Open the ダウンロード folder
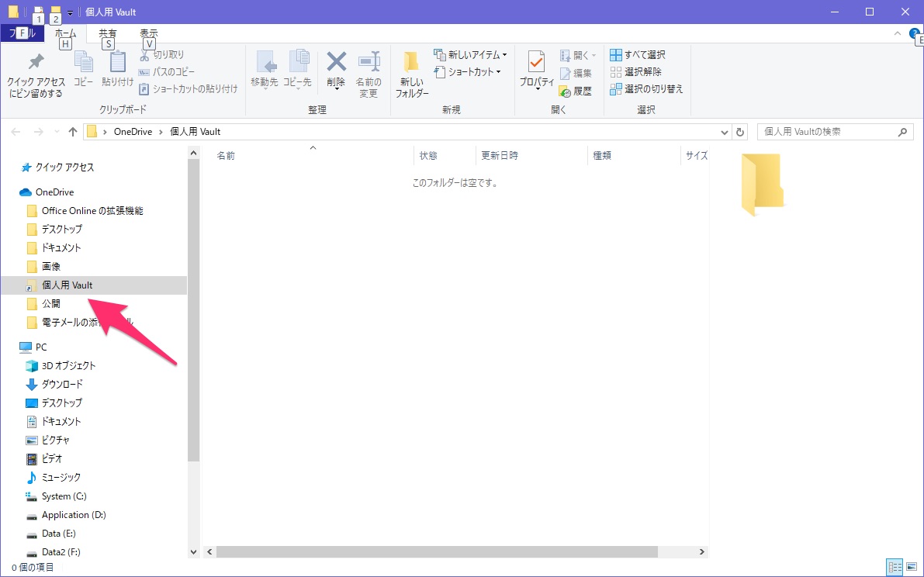 point(55,385)
